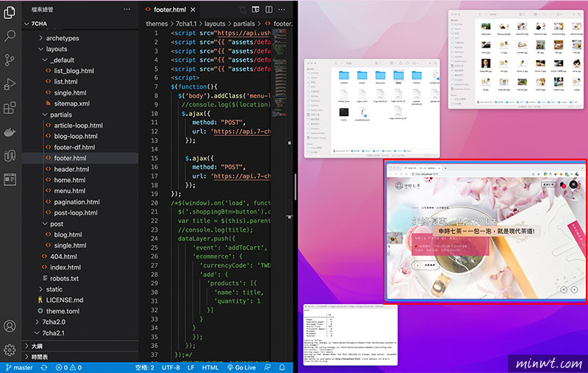The height and width of the screenshot is (373, 588).
Task: Open the Source Control view icon
Action: 10,60
